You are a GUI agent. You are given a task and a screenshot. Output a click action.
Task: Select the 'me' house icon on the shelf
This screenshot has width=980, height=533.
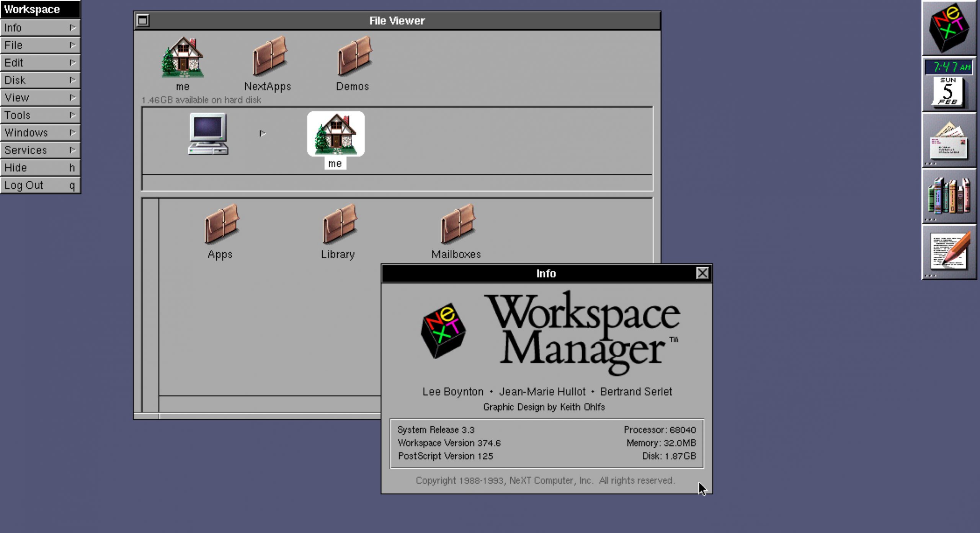183,57
